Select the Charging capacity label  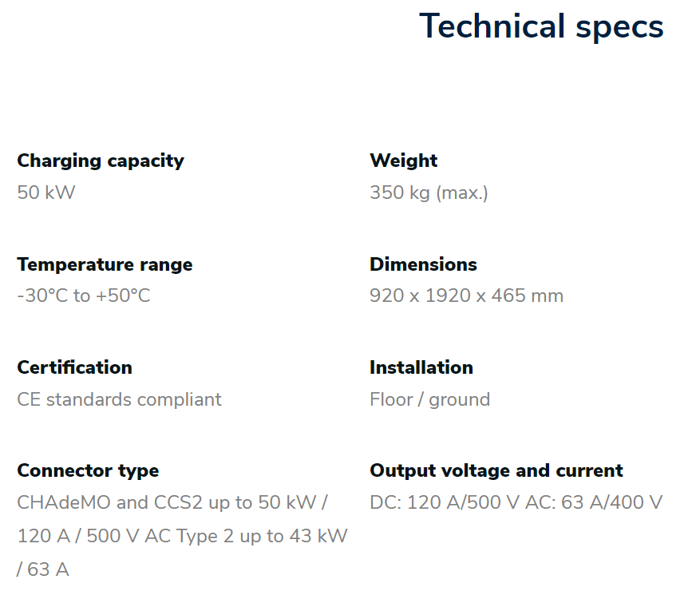[x=101, y=161]
